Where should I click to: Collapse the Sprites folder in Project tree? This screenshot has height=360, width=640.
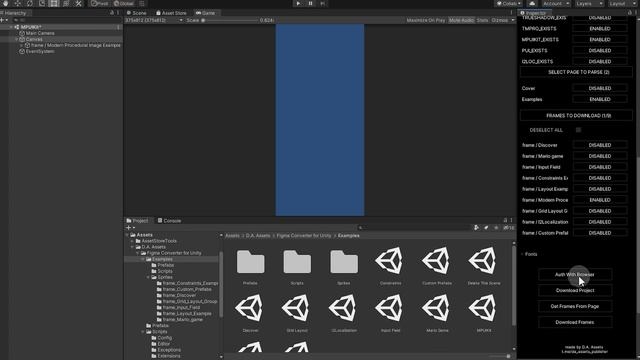149,277
